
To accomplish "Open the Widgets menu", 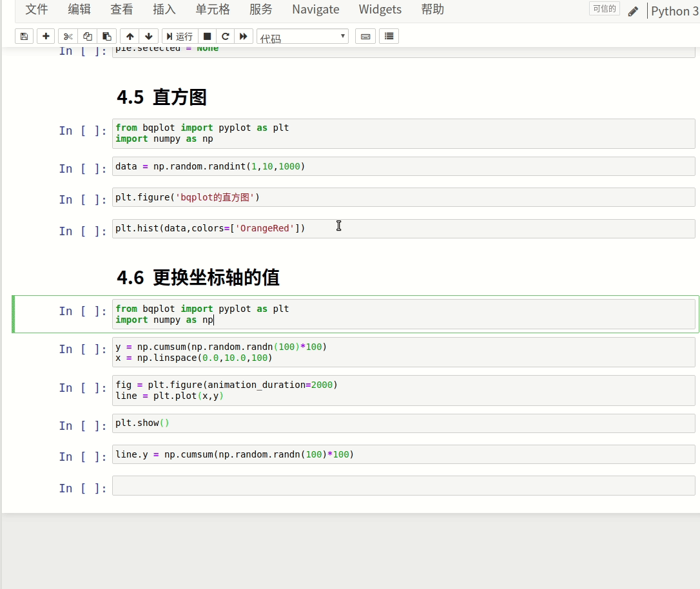I will (x=380, y=10).
